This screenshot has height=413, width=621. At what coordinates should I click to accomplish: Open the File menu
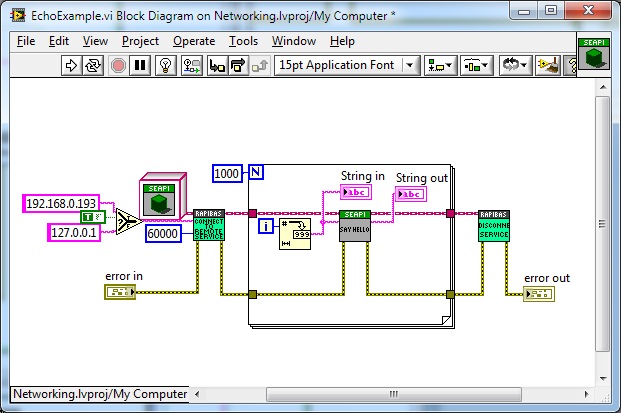(x=26, y=41)
